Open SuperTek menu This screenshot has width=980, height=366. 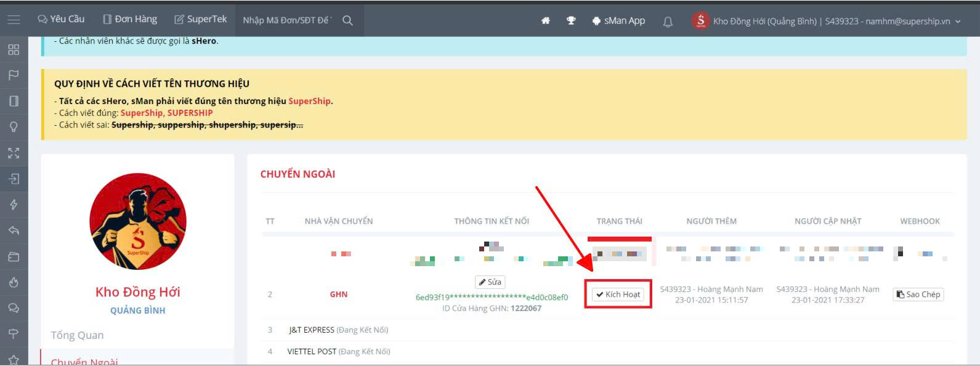coord(201,20)
